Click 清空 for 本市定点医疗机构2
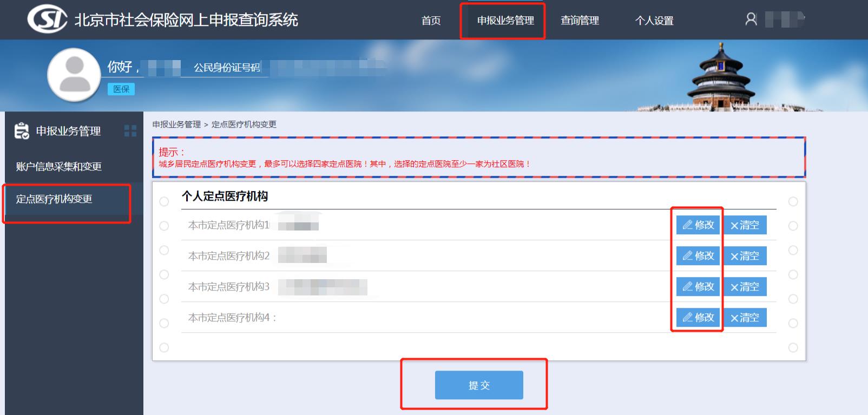The image size is (868, 415). click(745, 256)
